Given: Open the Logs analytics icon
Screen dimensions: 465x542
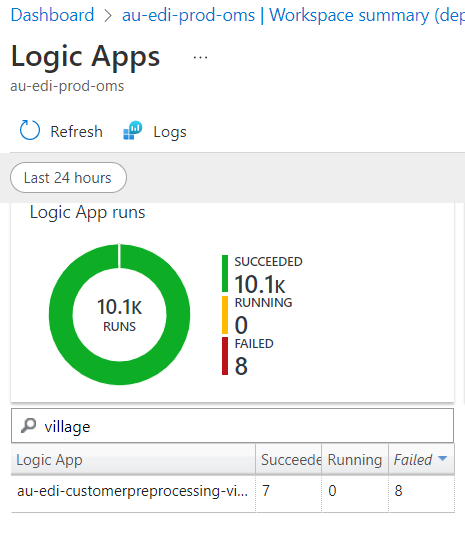Looking at the screenshot, I should [x=133, y=131].
